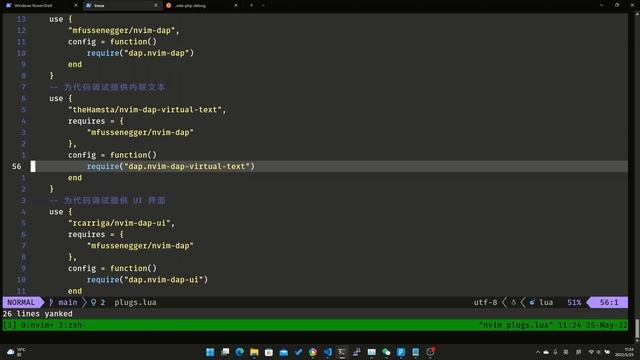Screen dimensions: 640x360
Task: Click the require("dap.nvim-dap-ui") line
Action: pyautogui.click(x=147, y=280)
